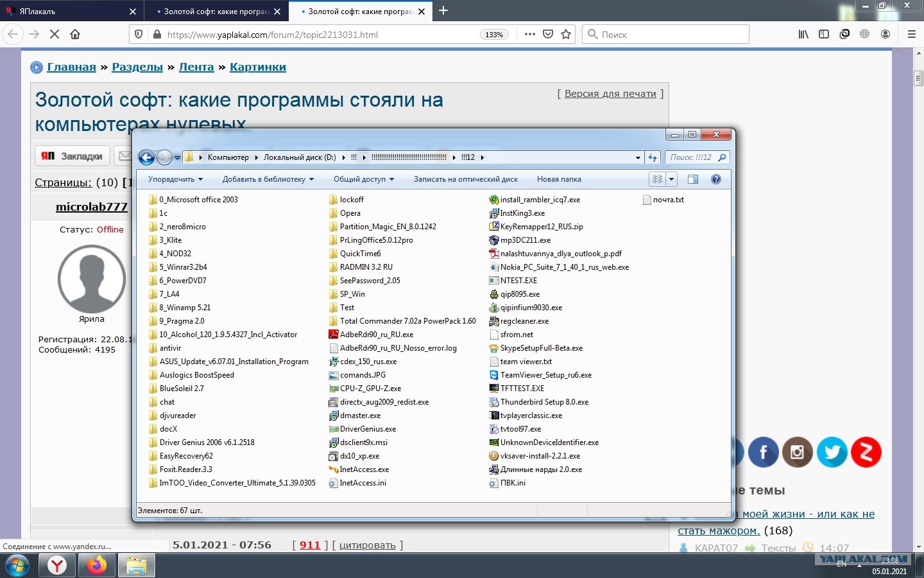Toggle Firefox sidebar icon

coord(824,35)
